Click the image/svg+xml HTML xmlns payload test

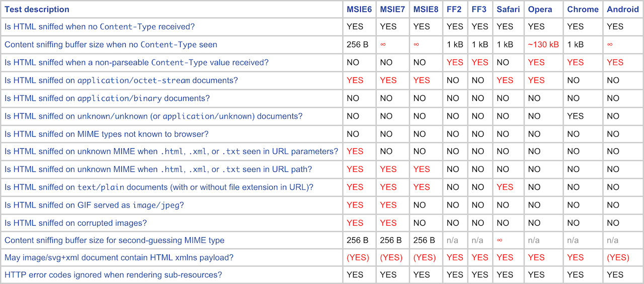coord(119,258)
